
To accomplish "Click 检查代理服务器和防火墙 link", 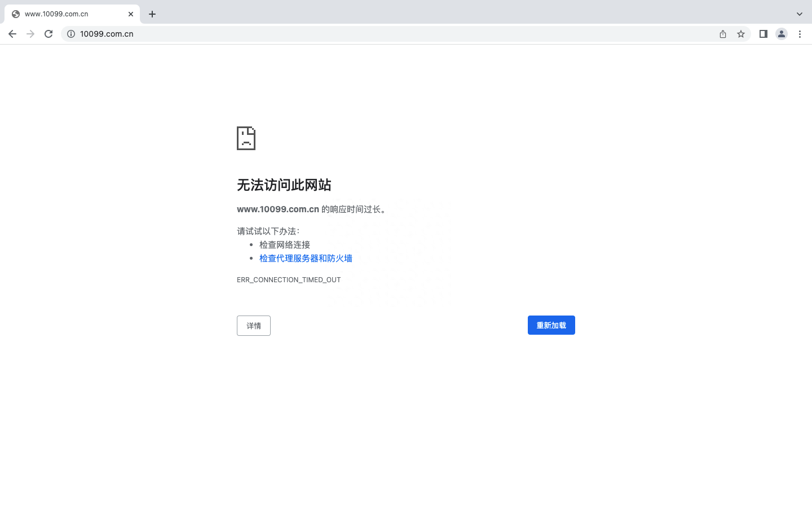I will (306, 258).
